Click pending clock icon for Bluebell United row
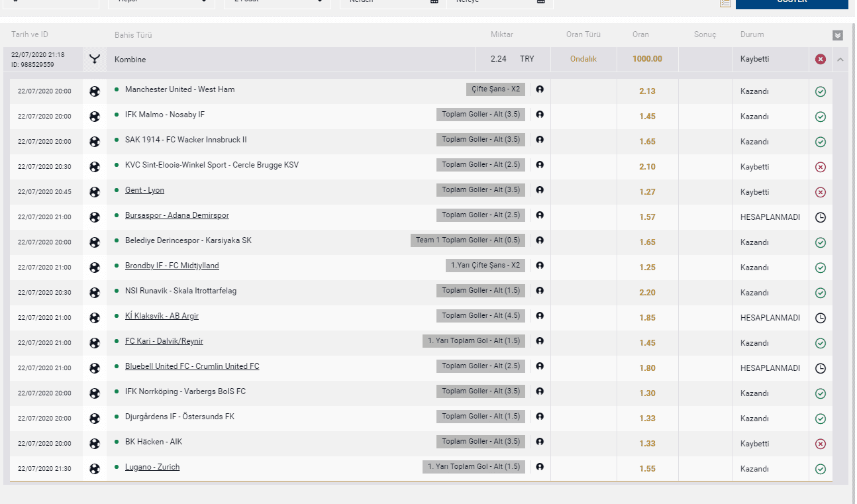The image size is (857, 504). click(821, 368)
